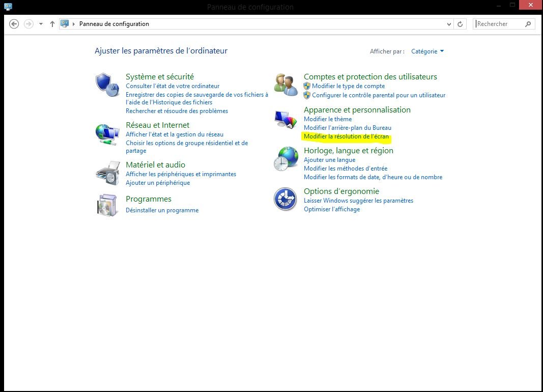543x392 pixels.
Task: Open Système et sécurité category
Action: click(x=160, y=76)
